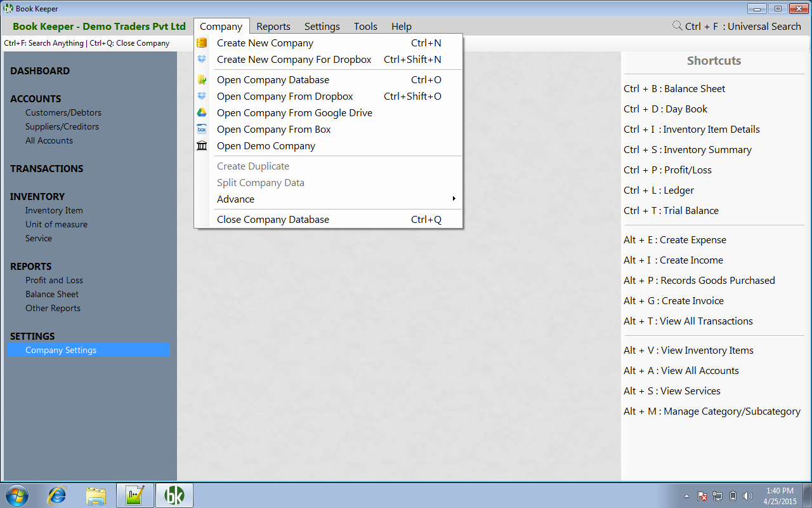Click the Ctrl + F Universal Search field
The width and height of the screenshot is (812, 508).
pyautogui.click(x=743, y=26)
